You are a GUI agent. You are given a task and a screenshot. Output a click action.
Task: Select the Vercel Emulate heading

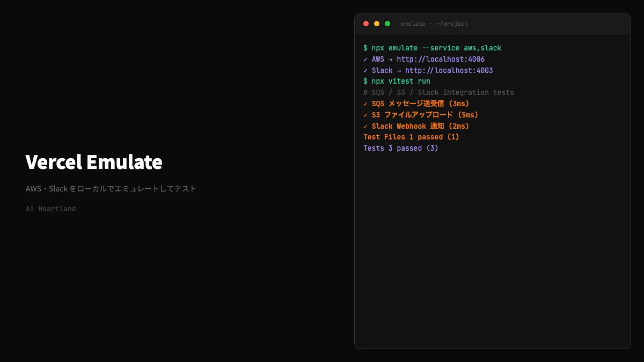pyautogui.click(x=93, y=162)
